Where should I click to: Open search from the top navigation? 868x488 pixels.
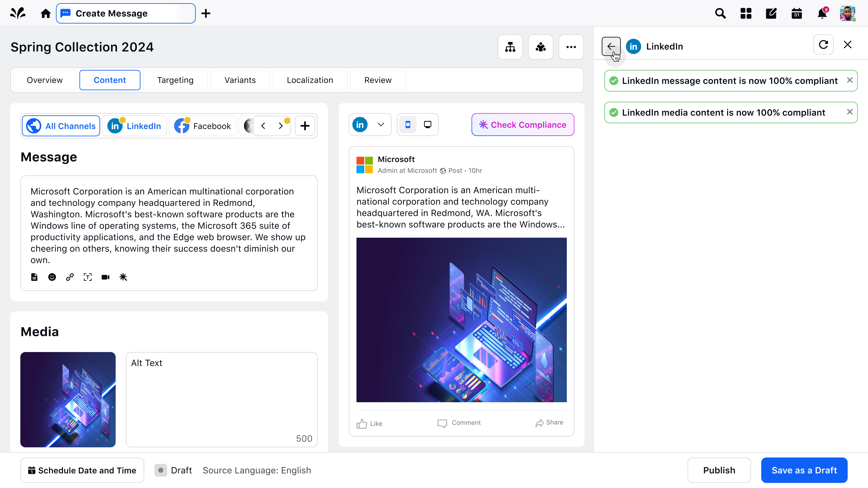click(x=720, y=13)
